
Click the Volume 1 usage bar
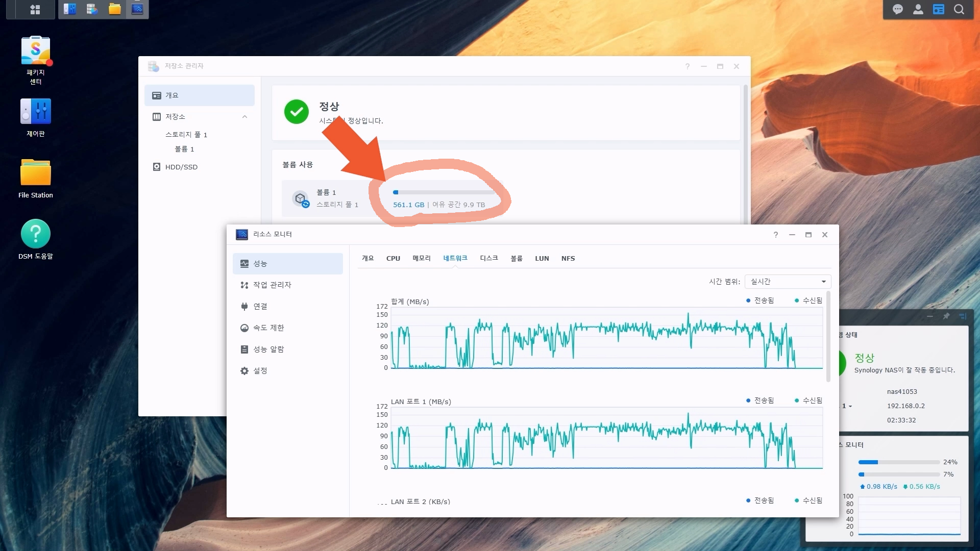[x=444, y=192]
